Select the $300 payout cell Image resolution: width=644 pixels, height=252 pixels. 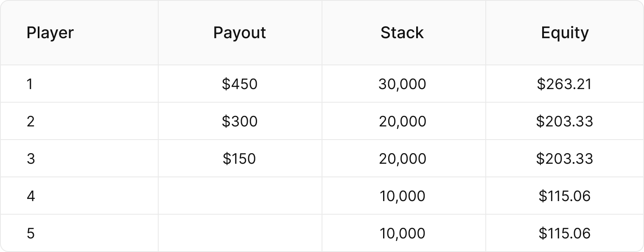click(x=240, y=121)
